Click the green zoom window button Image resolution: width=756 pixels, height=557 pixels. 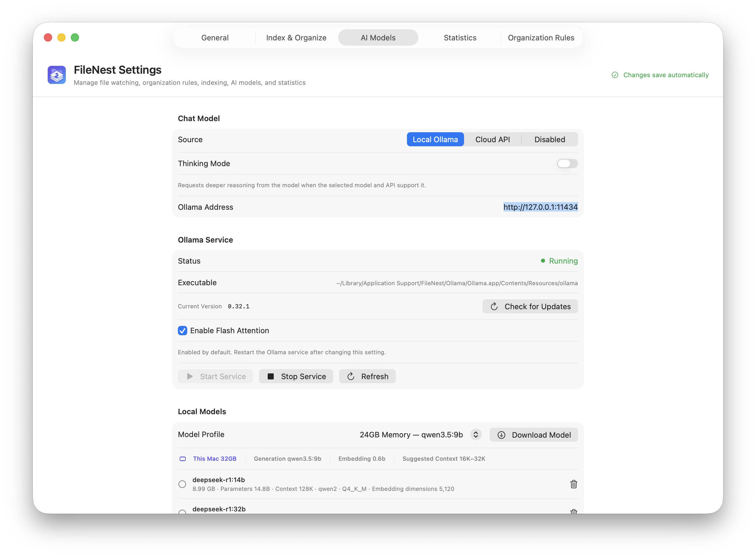tap(75, 37)
